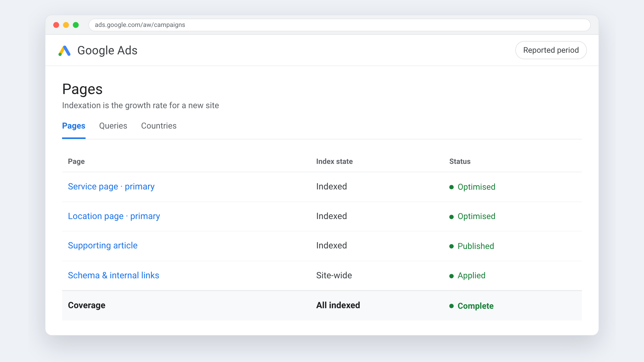
Task: Switch to the Pages tab
Action: (74, 126)
